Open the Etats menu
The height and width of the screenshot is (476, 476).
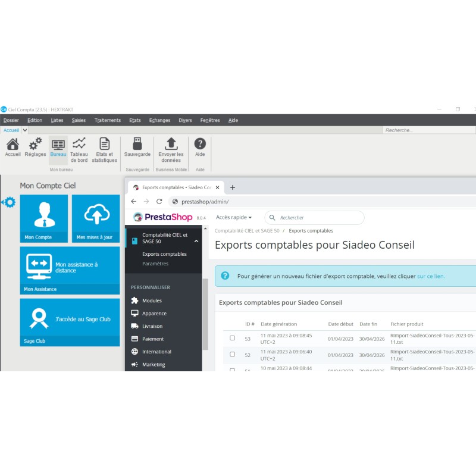[x=135, y=120]
